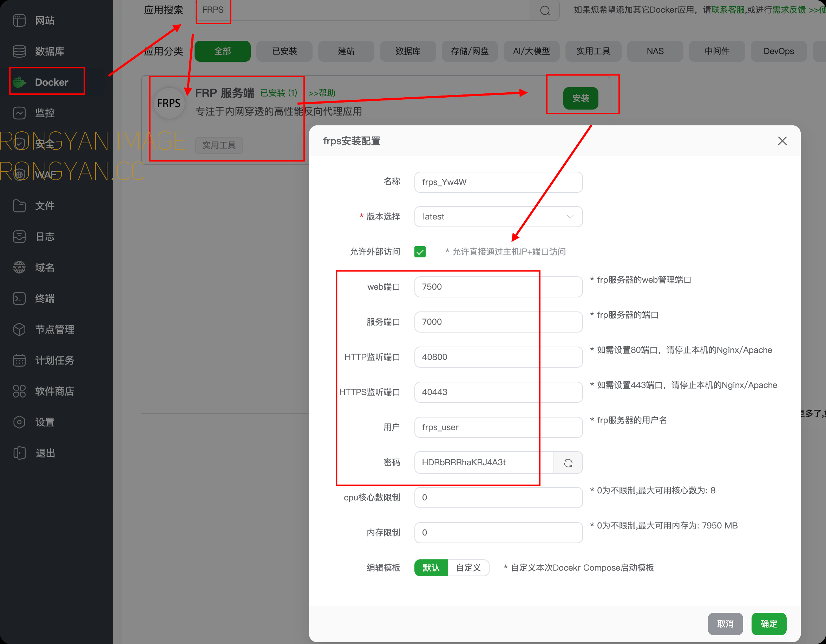Select the 全部 category tab
Image resolution: width=826 pixels, height=644 pixels.
(222, 51)
